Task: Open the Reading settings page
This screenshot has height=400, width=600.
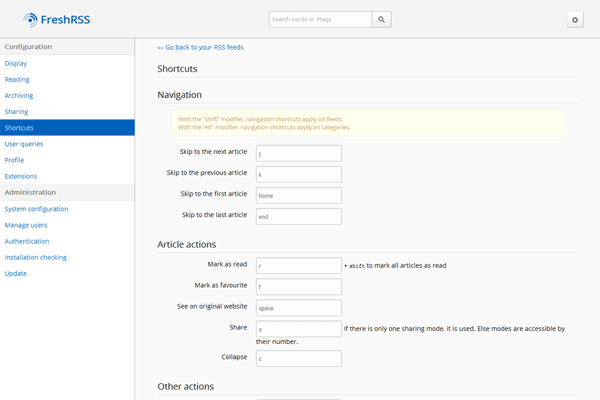Action: (x=17, y=79)
